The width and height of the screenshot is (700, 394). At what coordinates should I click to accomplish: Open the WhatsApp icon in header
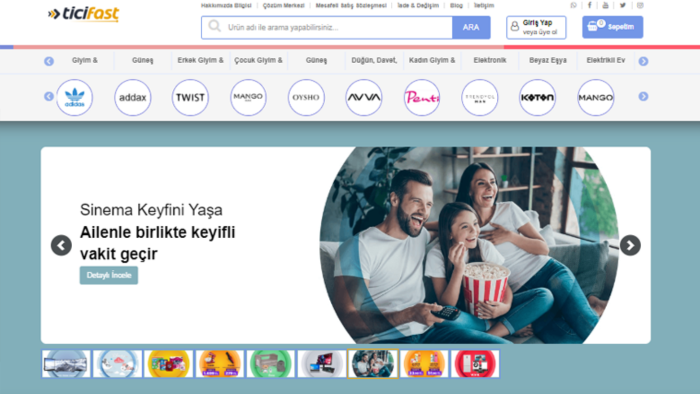(573, 5)
